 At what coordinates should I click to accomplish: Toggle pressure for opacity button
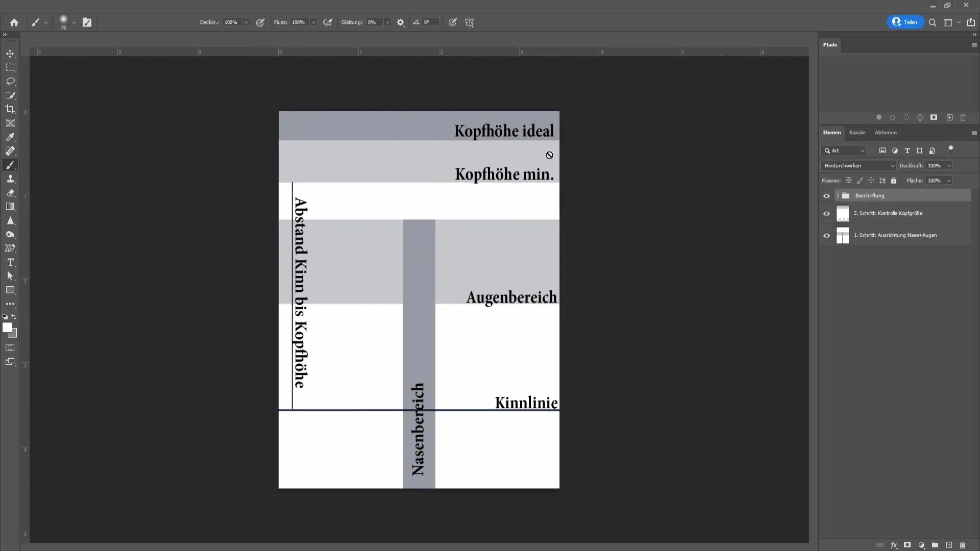pyautogui.click(x=260, y=22)
